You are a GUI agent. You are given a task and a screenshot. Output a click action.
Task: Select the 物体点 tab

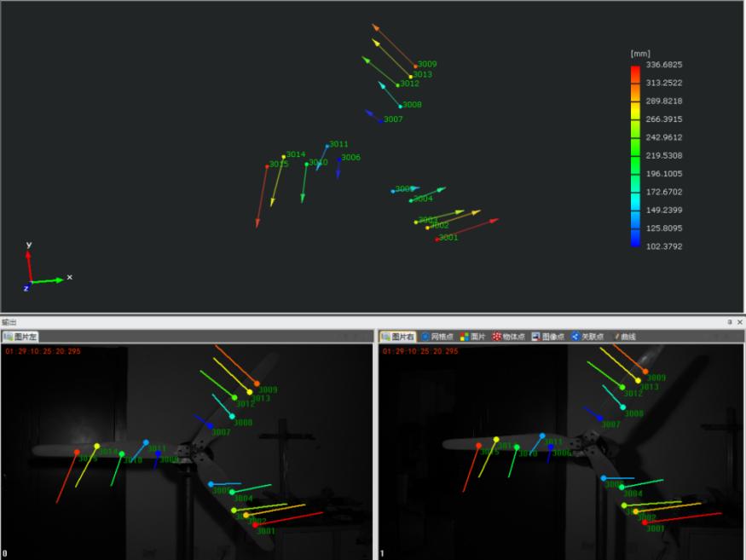[x=508, y=337]
